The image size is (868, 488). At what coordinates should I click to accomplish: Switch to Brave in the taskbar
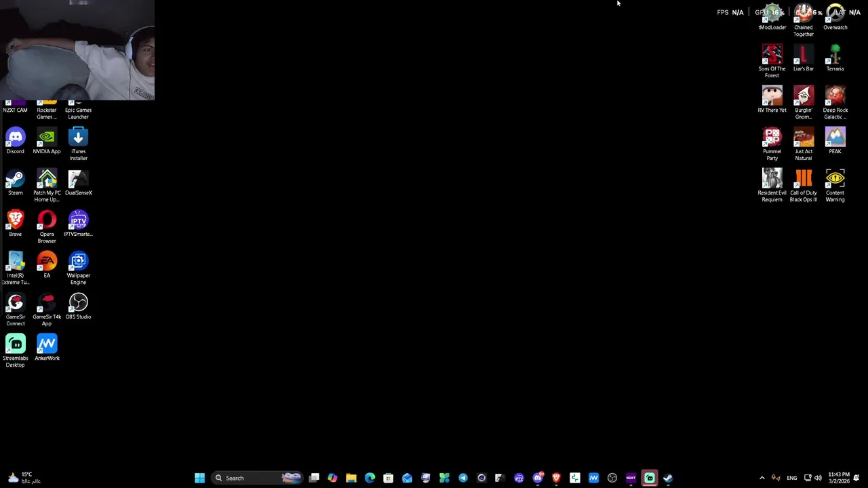pos(556,478)
